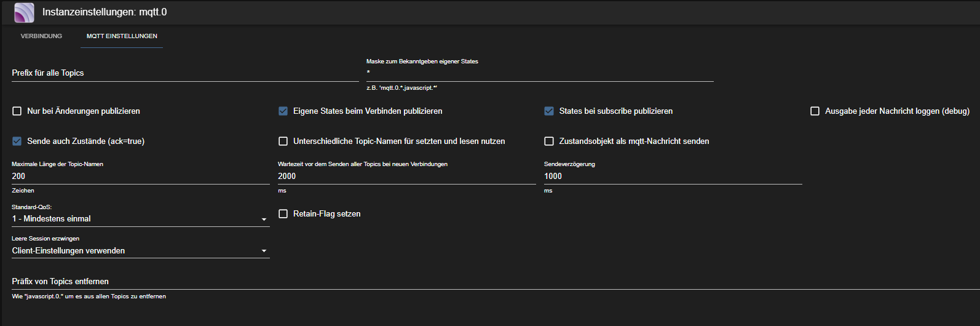This screenshot has width=980, height=326.
Task: Tick Unterschiedliche Topic-Namen für setzen und lesen
Action: click(x=283, y=141)
